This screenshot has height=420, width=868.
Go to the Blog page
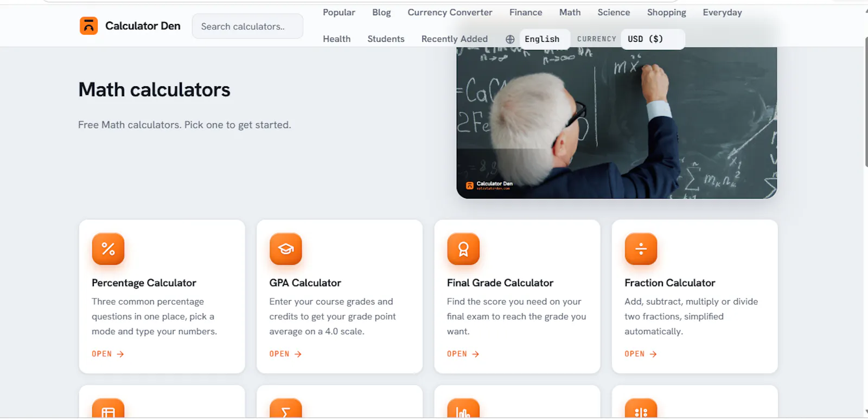tap(381, 12)
